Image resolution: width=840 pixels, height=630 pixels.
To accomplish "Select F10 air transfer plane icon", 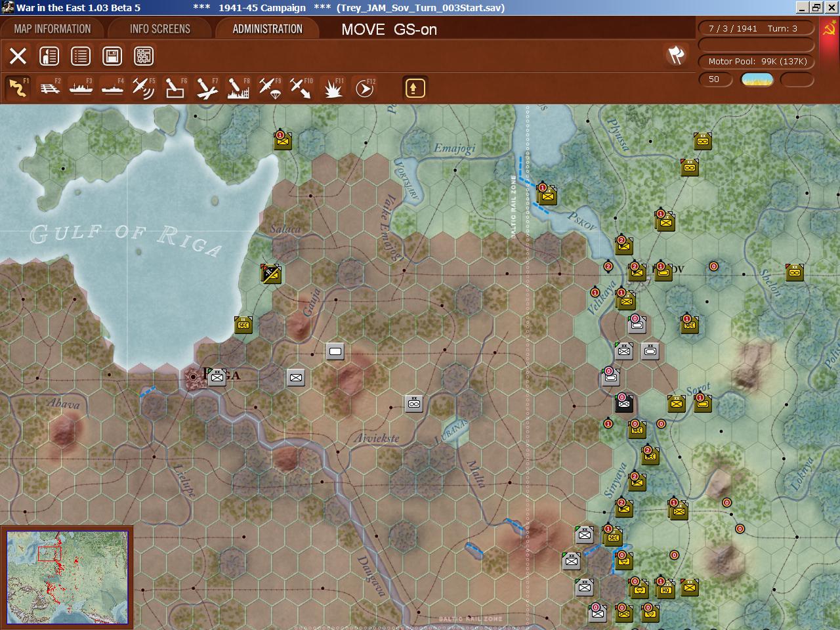I will pyautogui.click(x=301, y=88).
